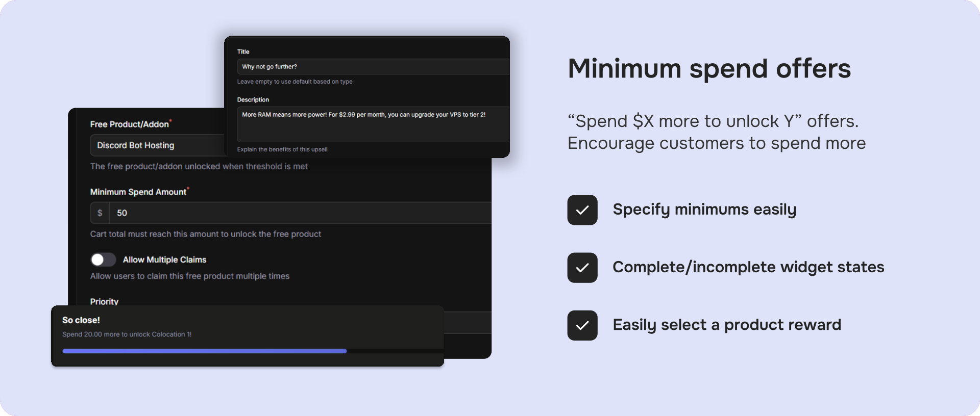Select the Minimum spend offers heading

[x=709, y=68]
